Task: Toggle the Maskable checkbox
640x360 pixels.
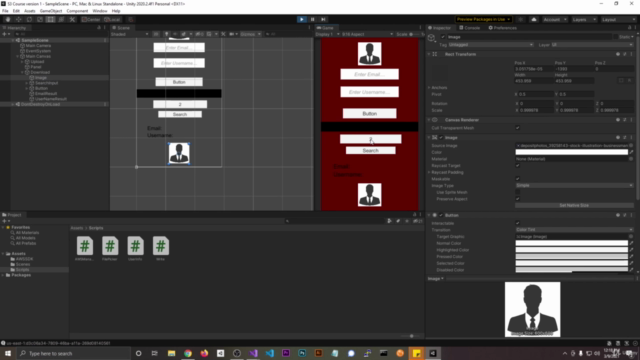Action: point(518,179)
